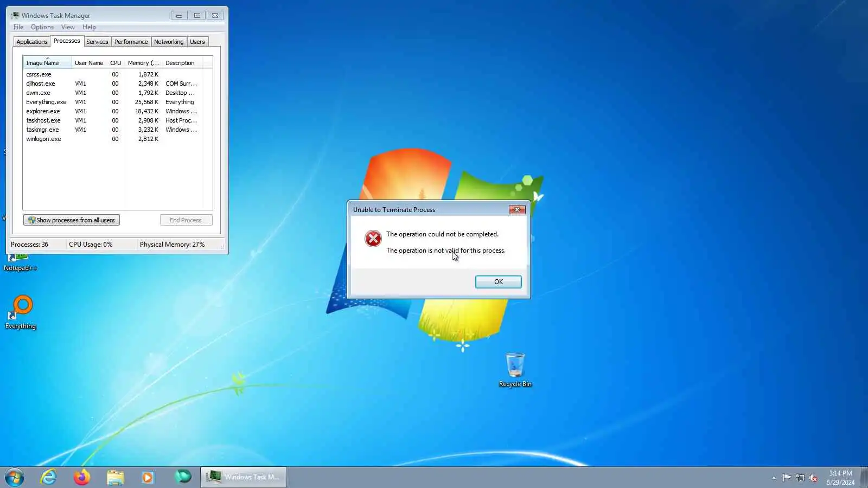The width and height of the screenshot is (868, 488).
Task: Click the COM Surr... description cell
Action: [181, 84]
